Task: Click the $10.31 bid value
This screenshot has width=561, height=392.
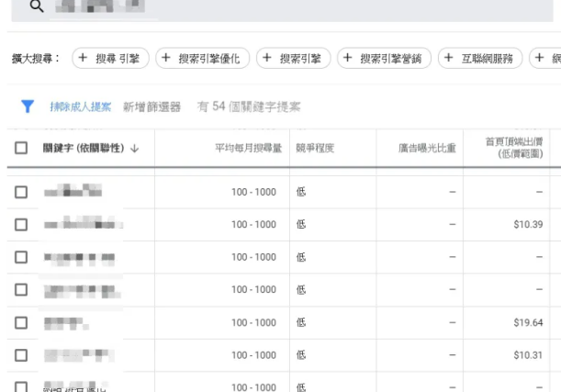Action: [528, 355]
